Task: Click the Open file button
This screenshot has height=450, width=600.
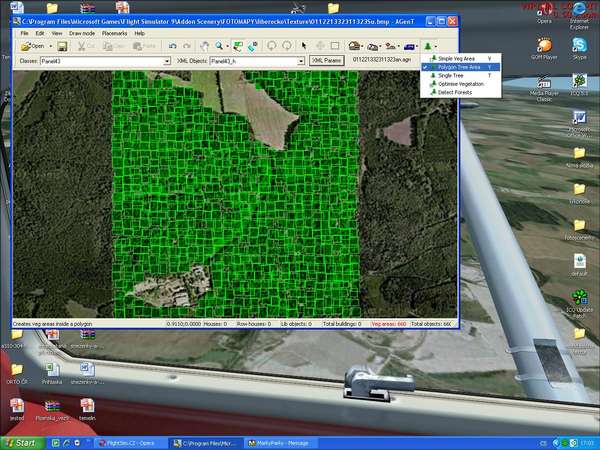Action: point(34,46)
